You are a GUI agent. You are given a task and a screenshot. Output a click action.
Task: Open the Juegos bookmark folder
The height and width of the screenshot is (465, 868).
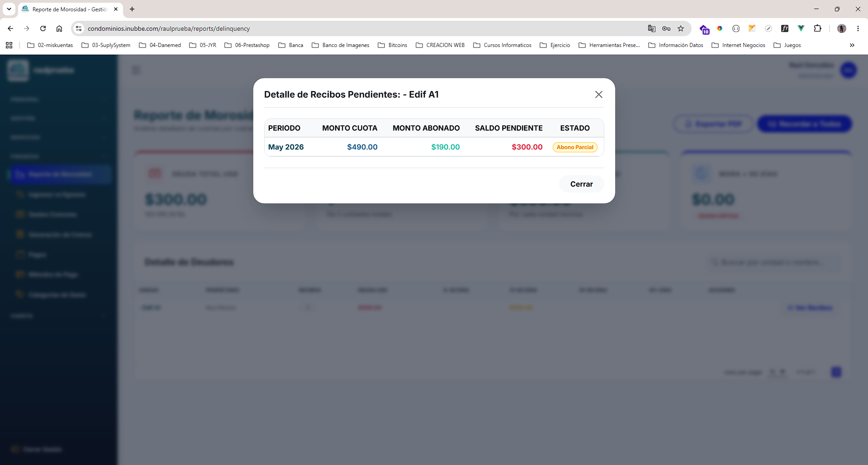[x=787, y=45]
